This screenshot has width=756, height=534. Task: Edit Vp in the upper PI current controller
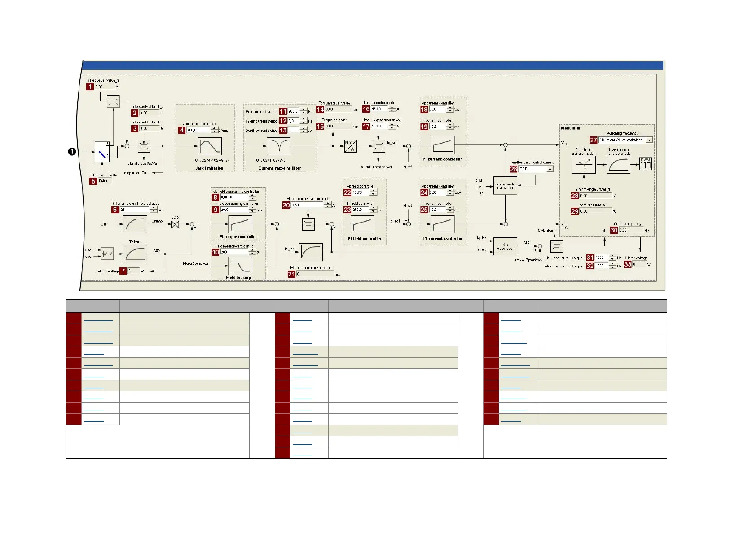[x=438, y=109]
